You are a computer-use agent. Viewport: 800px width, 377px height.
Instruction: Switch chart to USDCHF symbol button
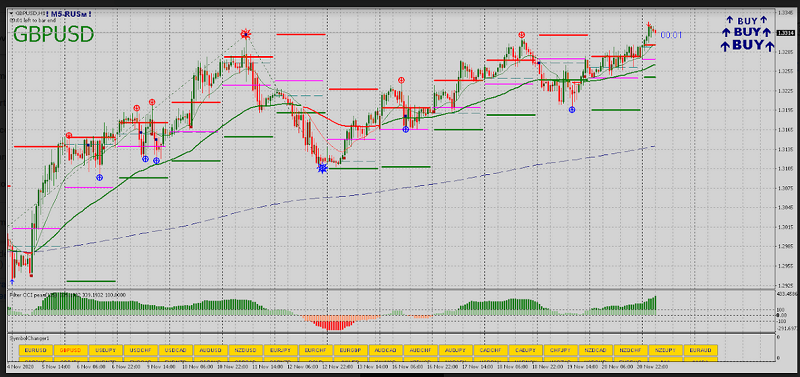point(141,350)
